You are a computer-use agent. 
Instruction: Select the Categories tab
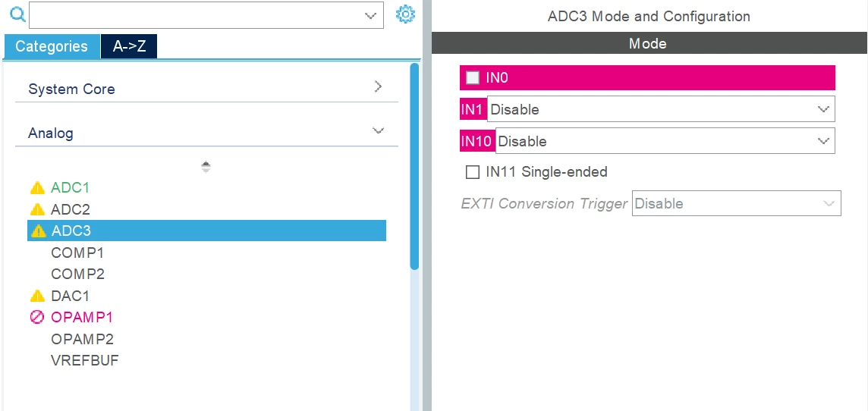pos(52,46)
